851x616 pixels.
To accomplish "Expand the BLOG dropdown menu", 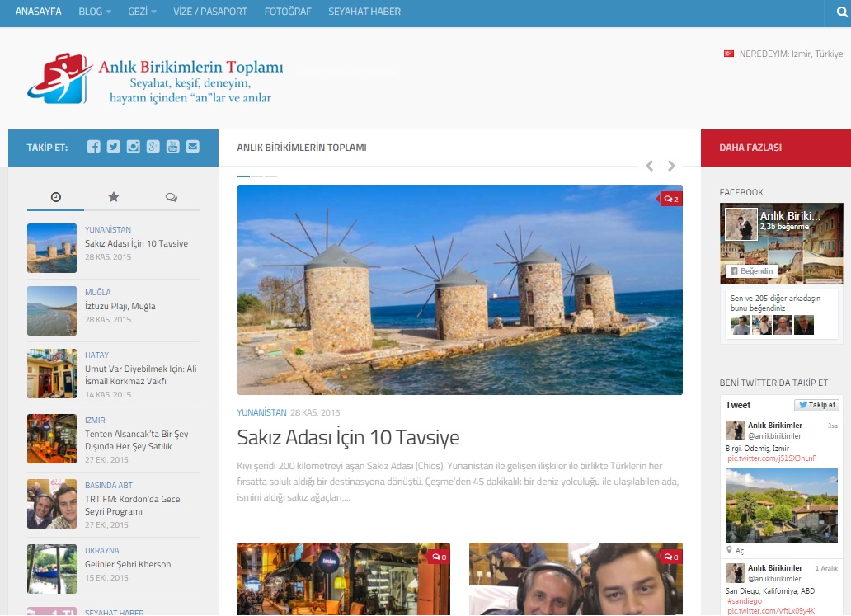I will [94, 12].
